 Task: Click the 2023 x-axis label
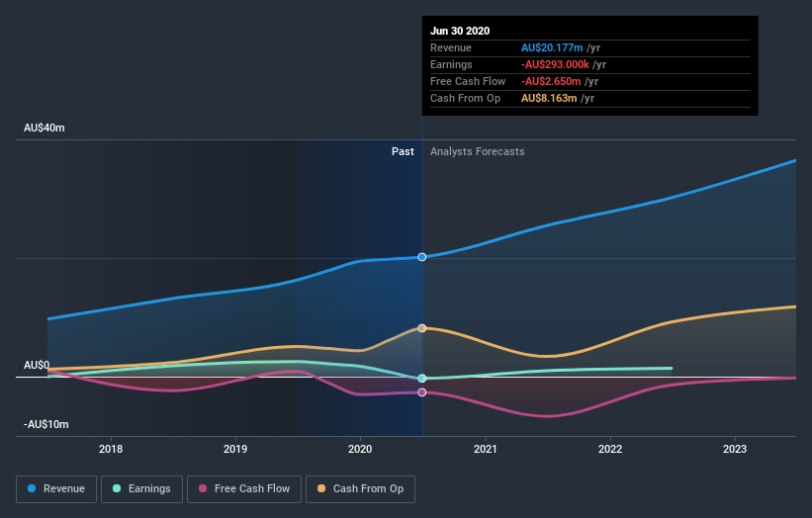[735, 449]
